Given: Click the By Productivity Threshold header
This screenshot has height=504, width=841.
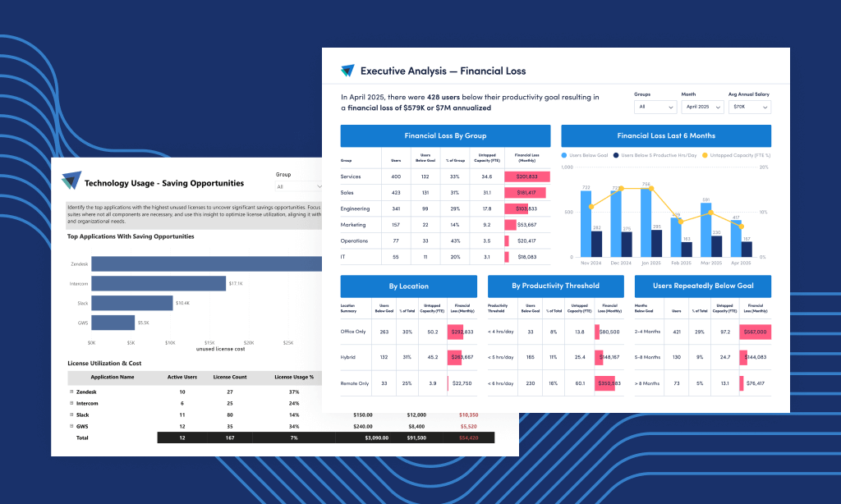Looking at the screenshot, I should pyautogui.click(x=556, y=286).
